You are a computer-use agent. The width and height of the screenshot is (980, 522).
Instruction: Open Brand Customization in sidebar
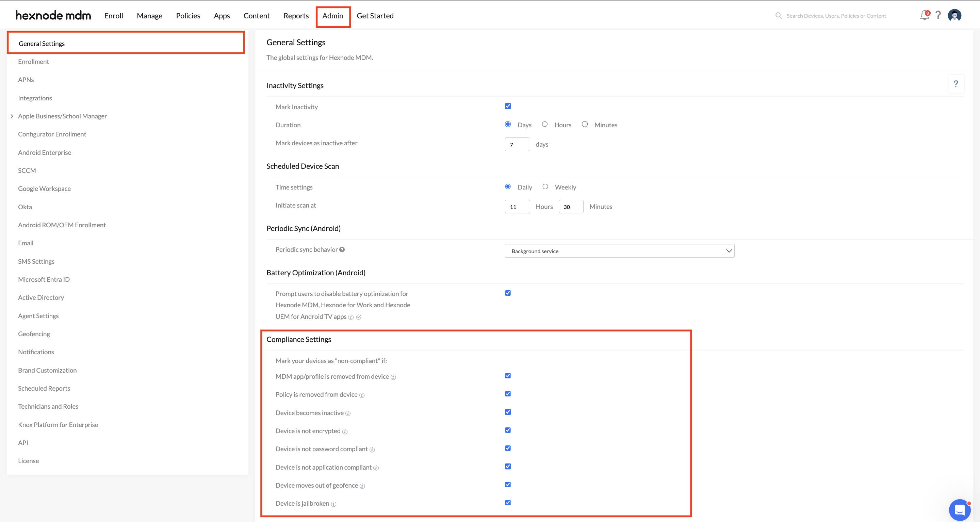tap(47, 371)
